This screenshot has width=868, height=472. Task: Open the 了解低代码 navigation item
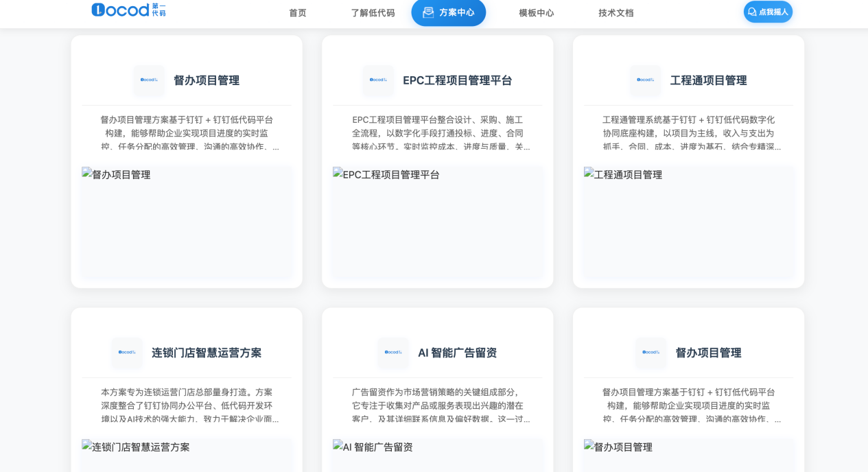pos(373,12)
